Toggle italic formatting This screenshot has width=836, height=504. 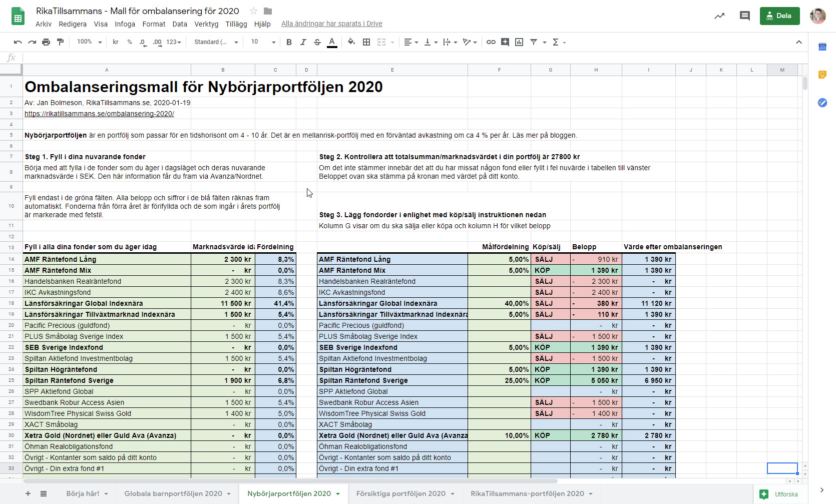tap(303, 42)
